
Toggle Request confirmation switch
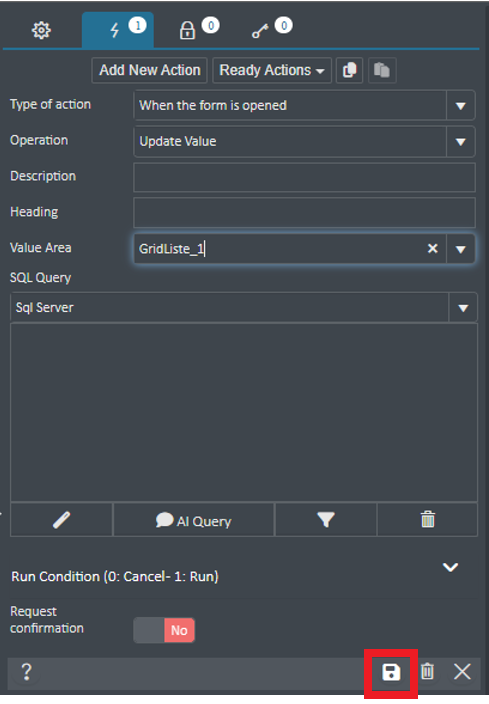(164, 630)
